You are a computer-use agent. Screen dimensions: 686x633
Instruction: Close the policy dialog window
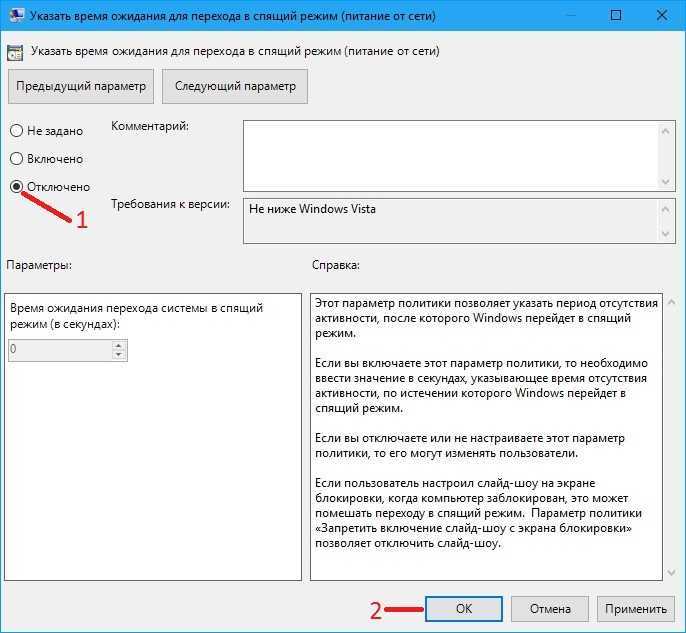click(662, 15)
